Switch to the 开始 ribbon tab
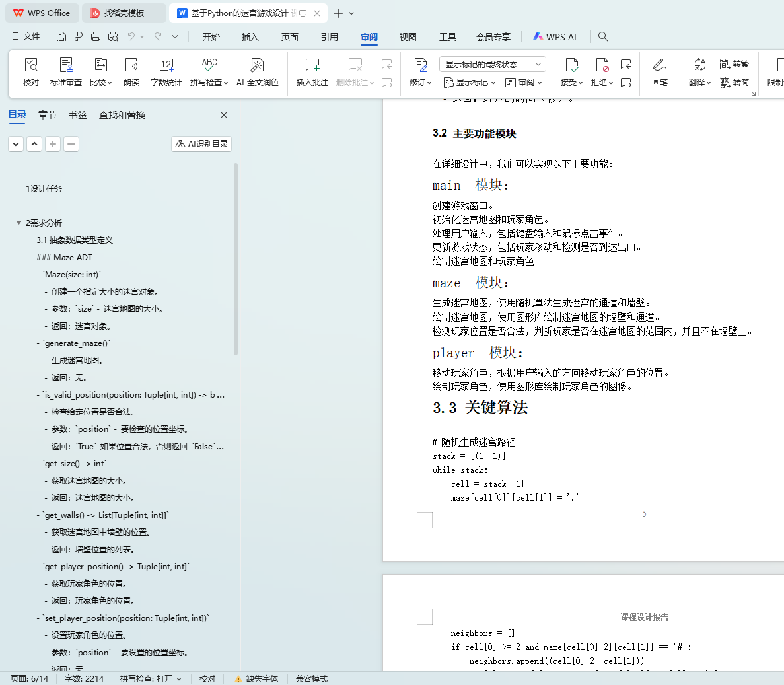The width and height of the screenshot is (784, 685). coord(211,36)
